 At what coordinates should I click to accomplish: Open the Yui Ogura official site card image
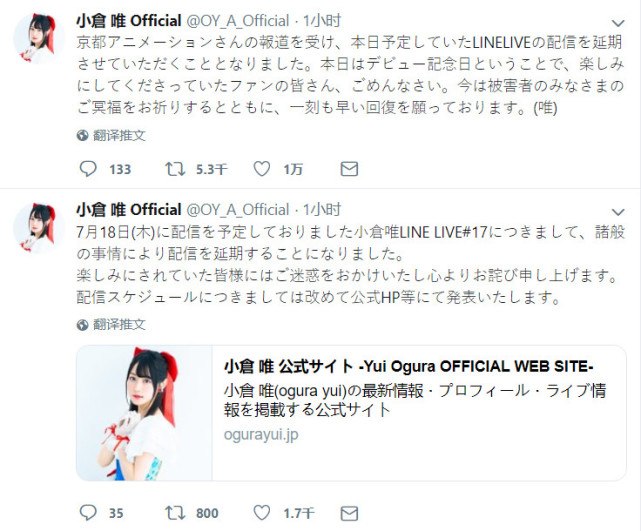click(144, 413)
